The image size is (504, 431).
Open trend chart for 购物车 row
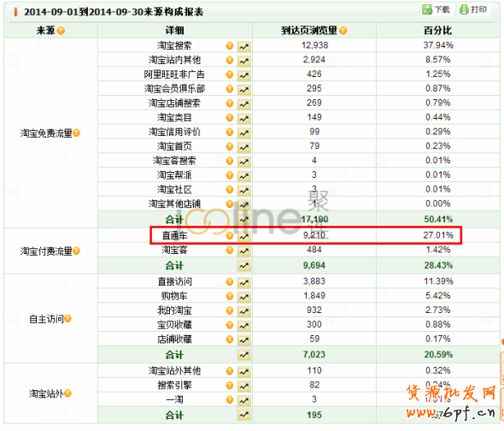pyautogui.click(x=244, y=297)
